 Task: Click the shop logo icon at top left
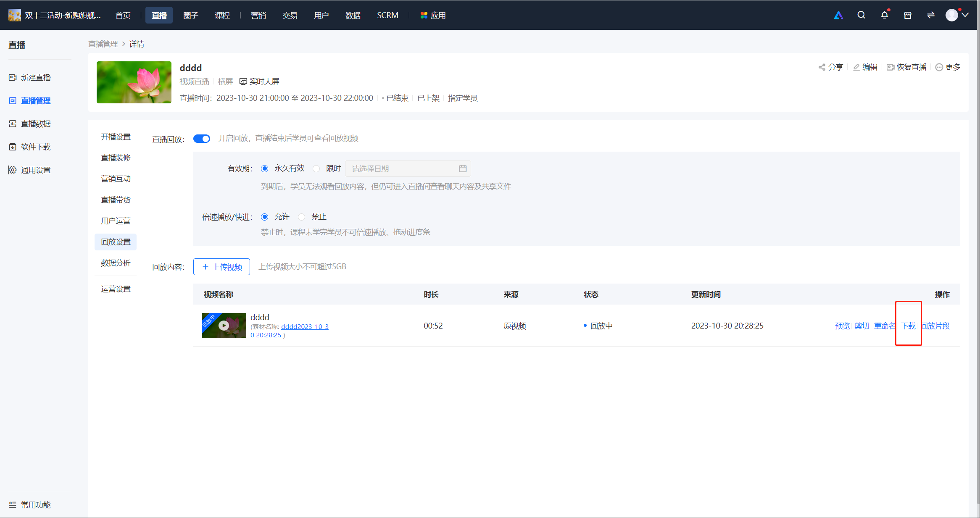(15, 15)
